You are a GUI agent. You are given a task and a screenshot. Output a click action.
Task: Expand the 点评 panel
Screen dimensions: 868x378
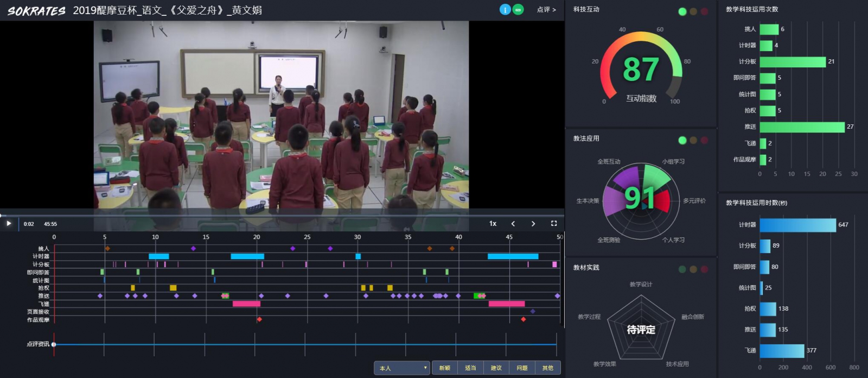546,10
